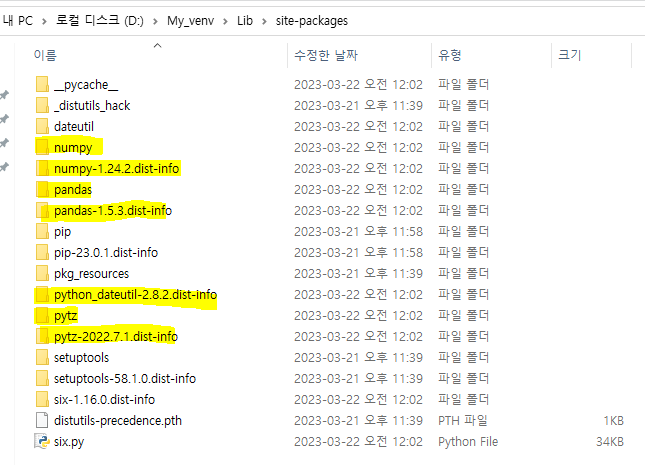Click numpy-1.24.2.dist-info name
This screenshot has width=645, height=465.
click(x=117, y=169)
